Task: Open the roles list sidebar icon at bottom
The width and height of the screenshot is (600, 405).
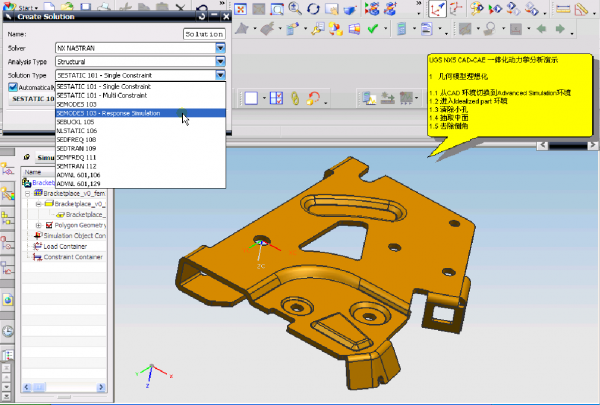Action: pos(8,356)
